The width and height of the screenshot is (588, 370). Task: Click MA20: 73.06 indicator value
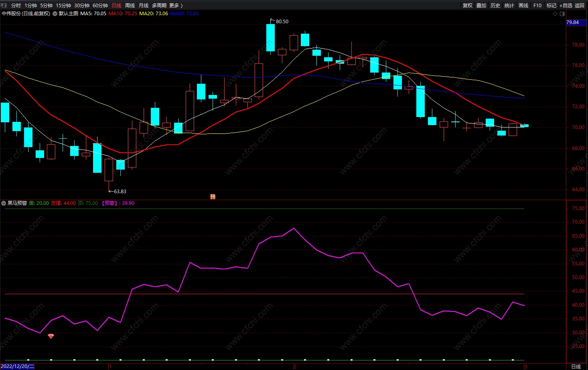point(154,14)
